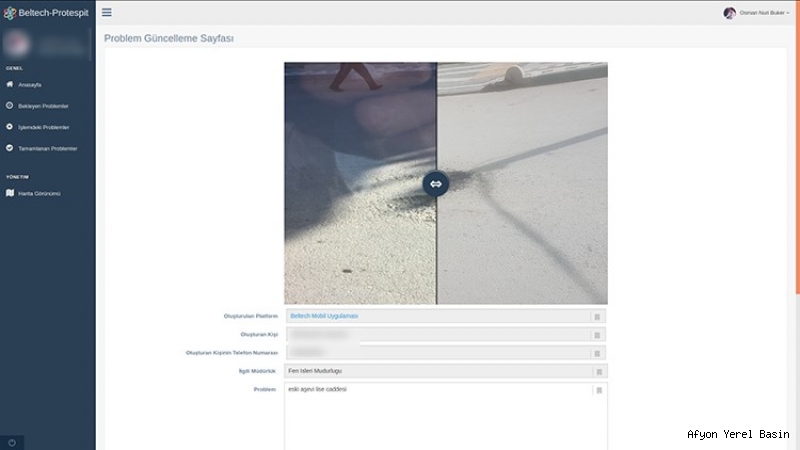This screenshot has width=800, height=450.
Task: Click the map icon beside Harita Görünümü
Action: point(10,193)
